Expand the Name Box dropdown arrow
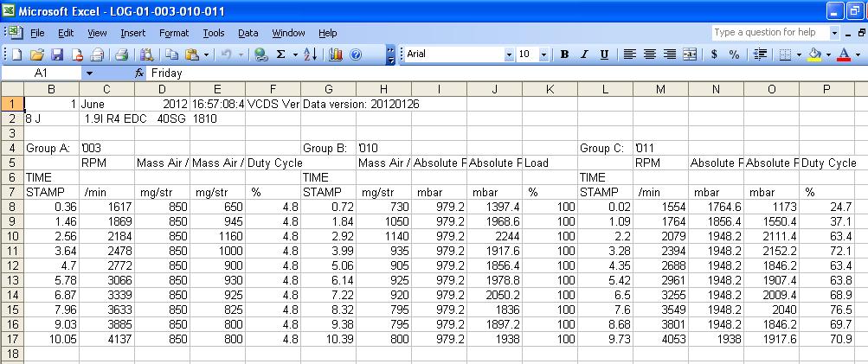 88,74
